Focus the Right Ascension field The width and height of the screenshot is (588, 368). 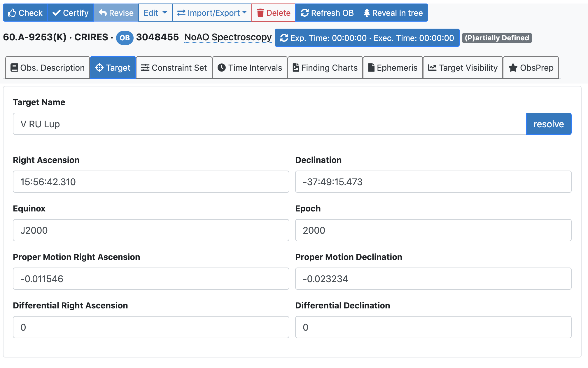(151, 182)
